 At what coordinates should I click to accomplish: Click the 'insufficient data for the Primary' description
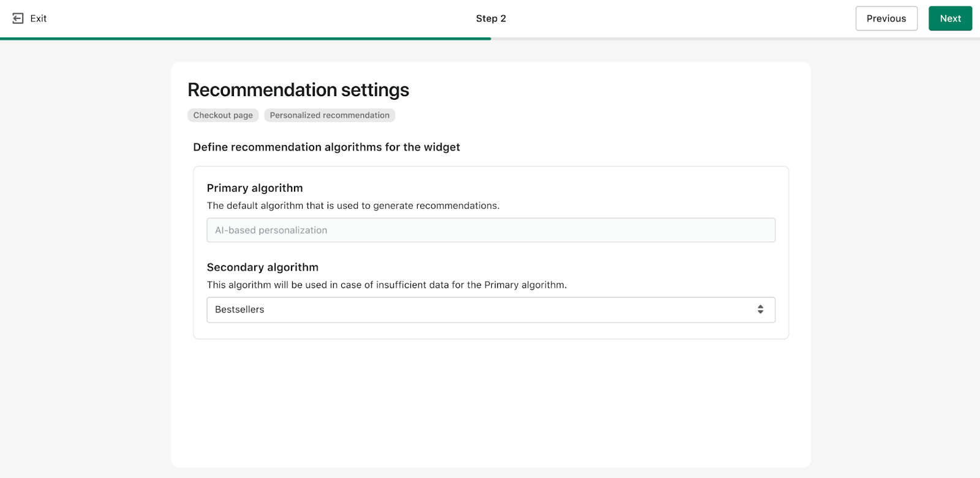pos(386,285)
